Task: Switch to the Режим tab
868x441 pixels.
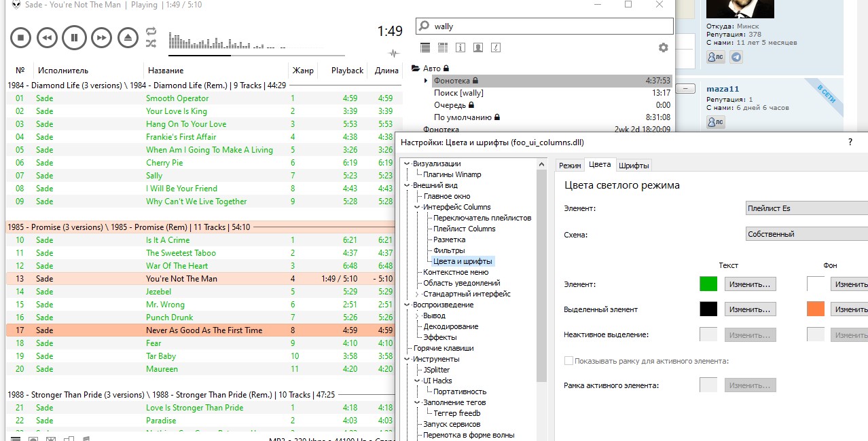Action: (x=570, y=166)
